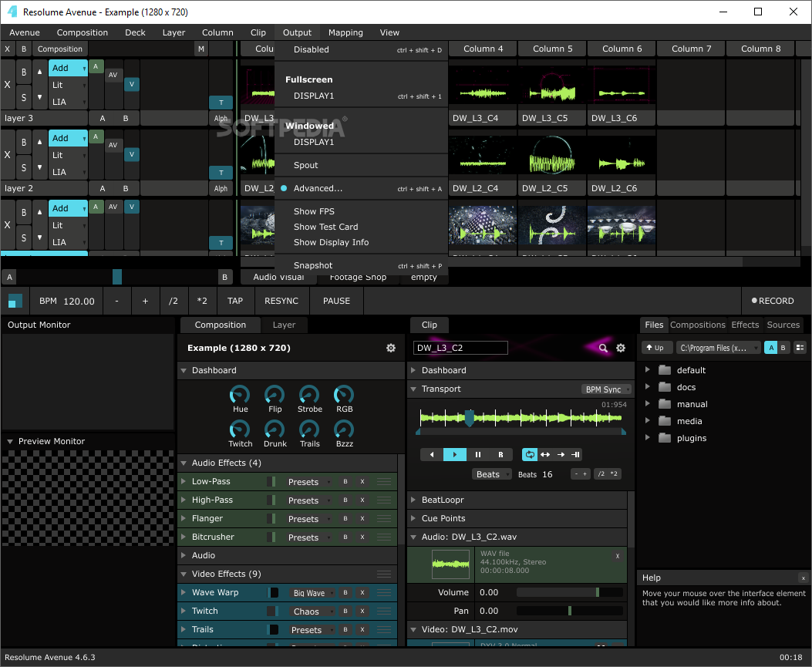This screenshot has width=812, height=667.
Task: Open clip settings gear icon
Action: [x=621, y=348]
